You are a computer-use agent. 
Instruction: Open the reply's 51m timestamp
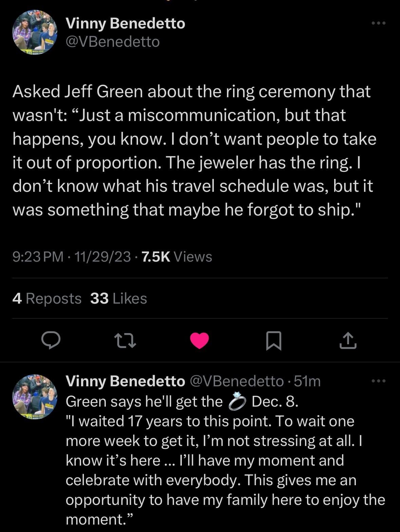coord(307,381)
